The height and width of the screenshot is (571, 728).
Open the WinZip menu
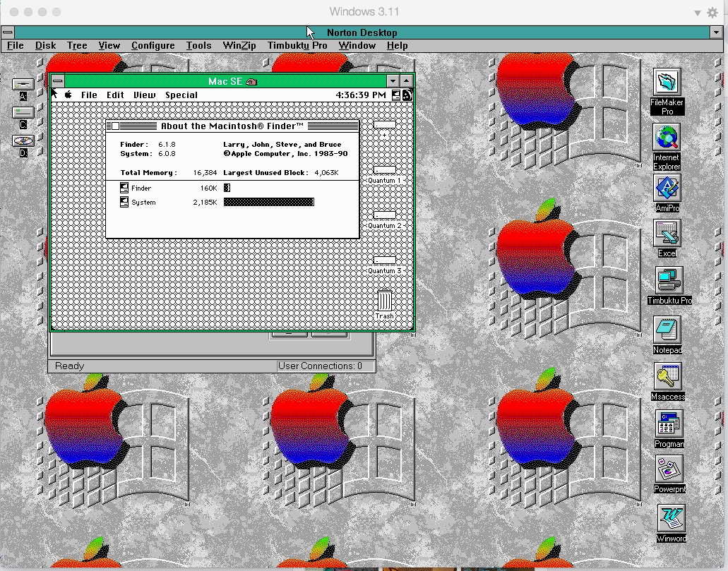tap(239, 45)
